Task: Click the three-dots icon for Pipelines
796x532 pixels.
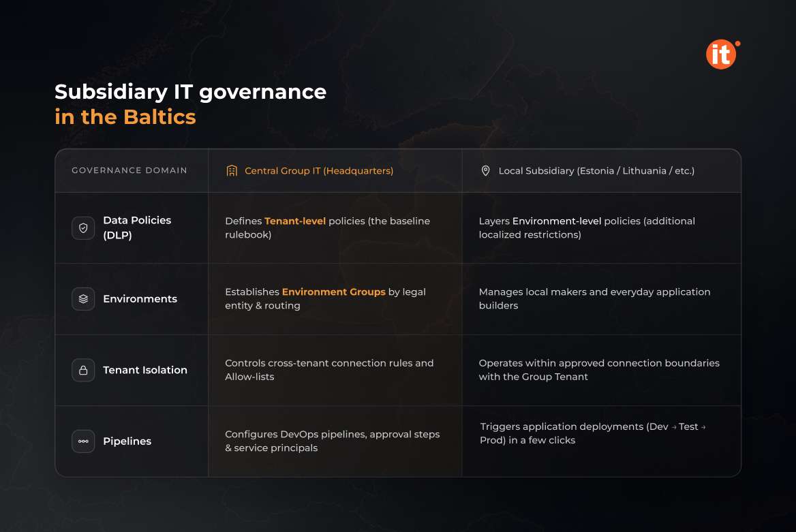Action: pos(83,441)
